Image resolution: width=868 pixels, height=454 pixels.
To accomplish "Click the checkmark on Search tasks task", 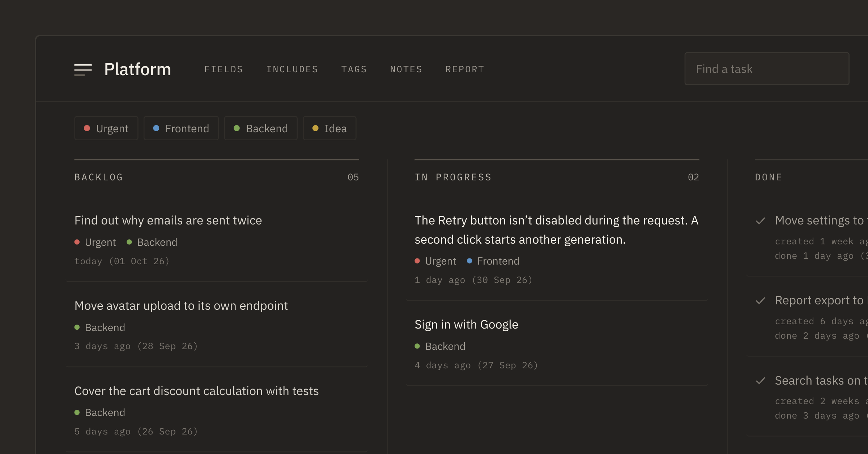I will click(761, 381).
